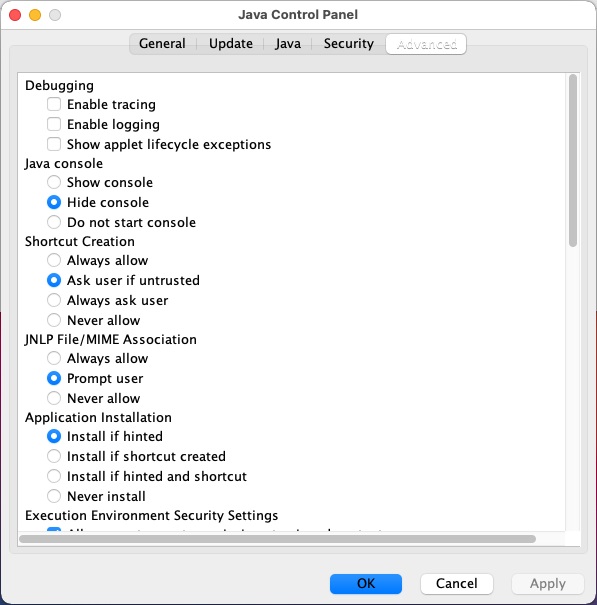This screenshot has width=597, height=605.
Task: Click the JNLP File/MIME Association heading
Action: (110, 340)
